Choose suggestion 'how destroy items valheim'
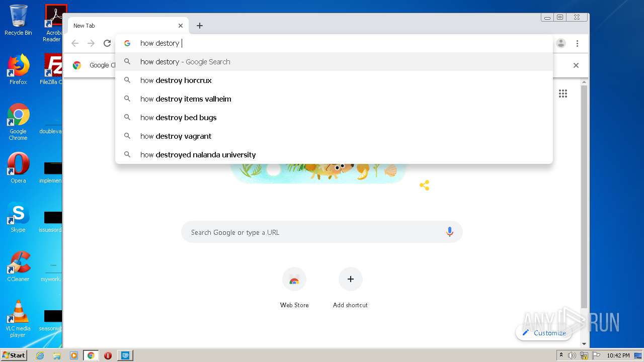 coord(334,99)
